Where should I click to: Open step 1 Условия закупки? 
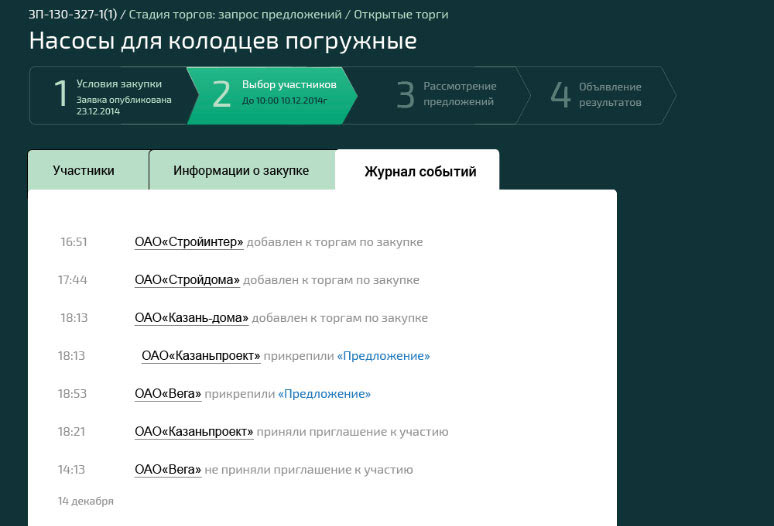pyautogui.click(x=108, y=95)
